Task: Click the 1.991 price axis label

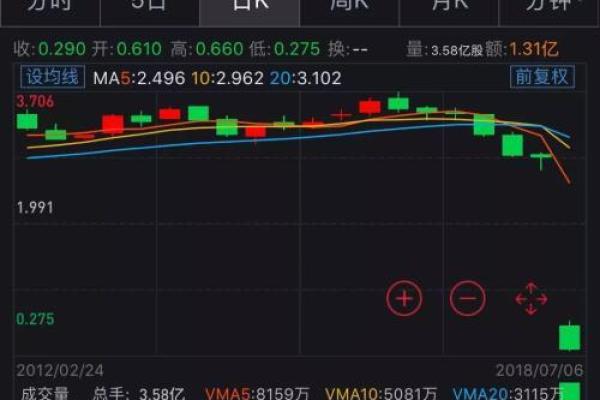Action: point(35,208)
